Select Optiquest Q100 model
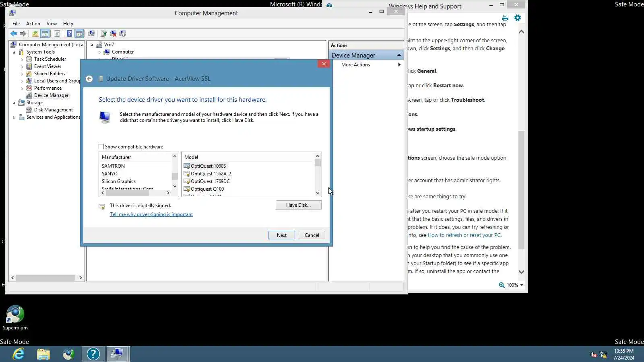The image size is (644, 362). pos(207,189)
